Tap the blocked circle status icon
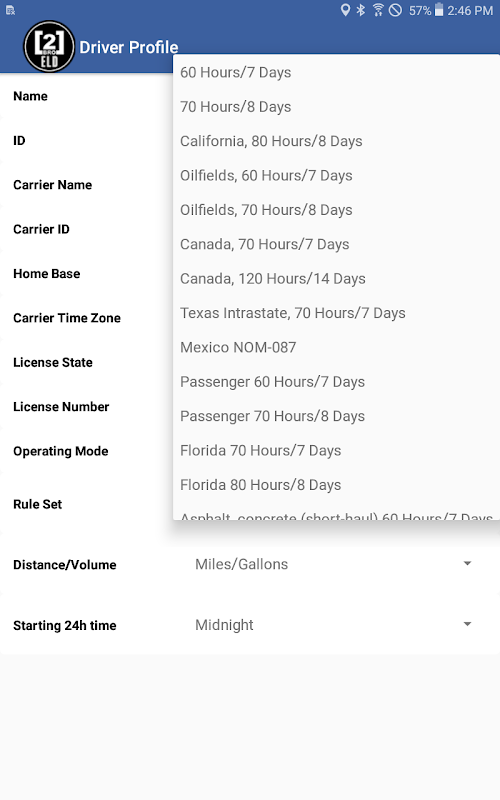 point(395,10)
